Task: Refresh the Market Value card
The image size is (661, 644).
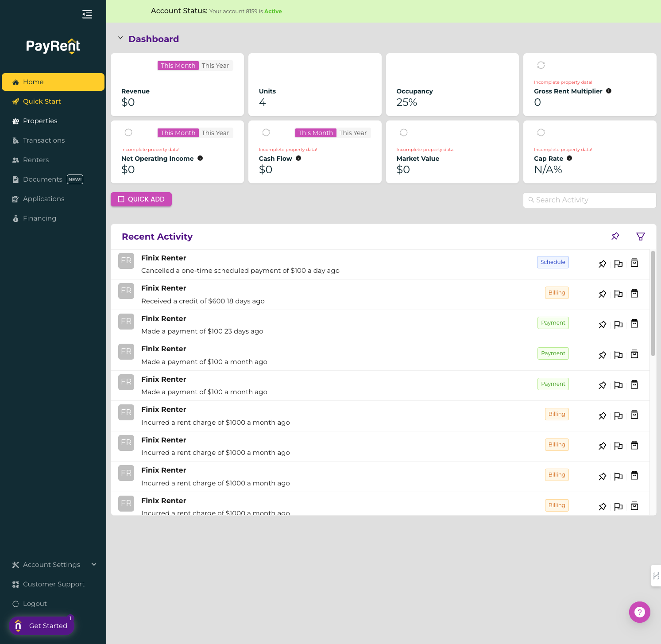Action: (404, 132)
